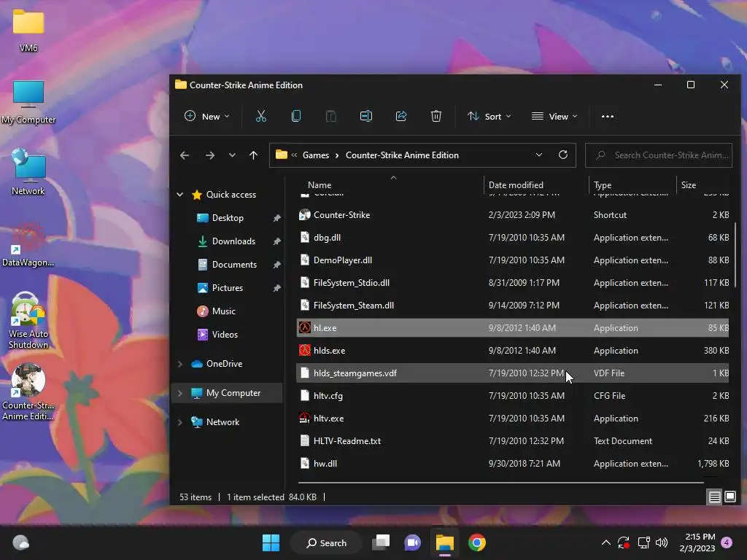
Task: Open notification center badge
Action: click(727, 542)
